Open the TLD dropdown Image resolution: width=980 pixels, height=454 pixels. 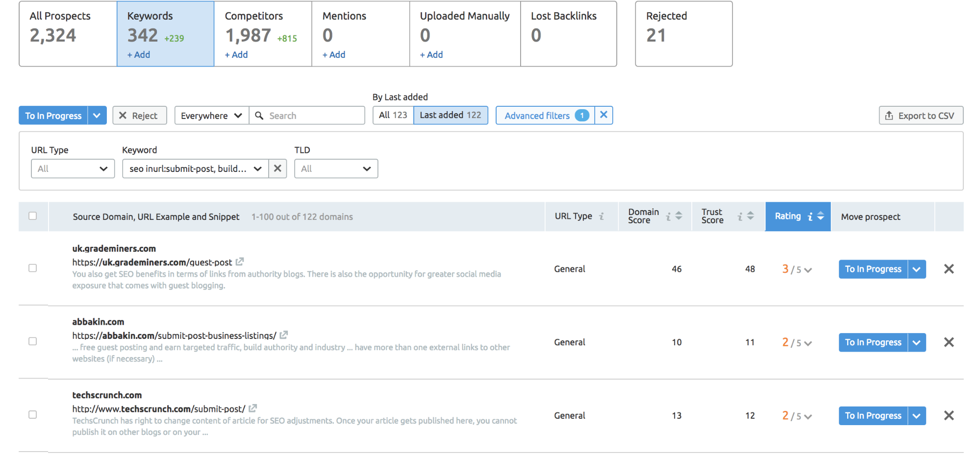(336, 168)
